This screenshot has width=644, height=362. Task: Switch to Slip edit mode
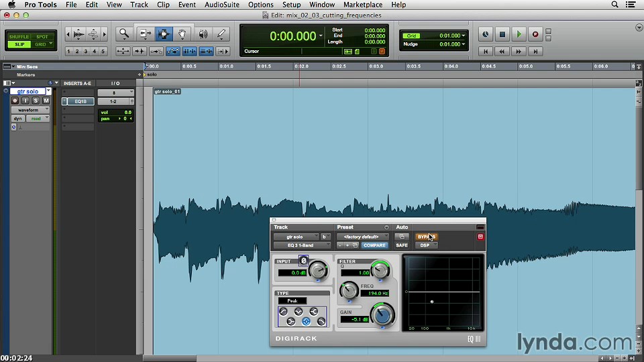point(19,44)
